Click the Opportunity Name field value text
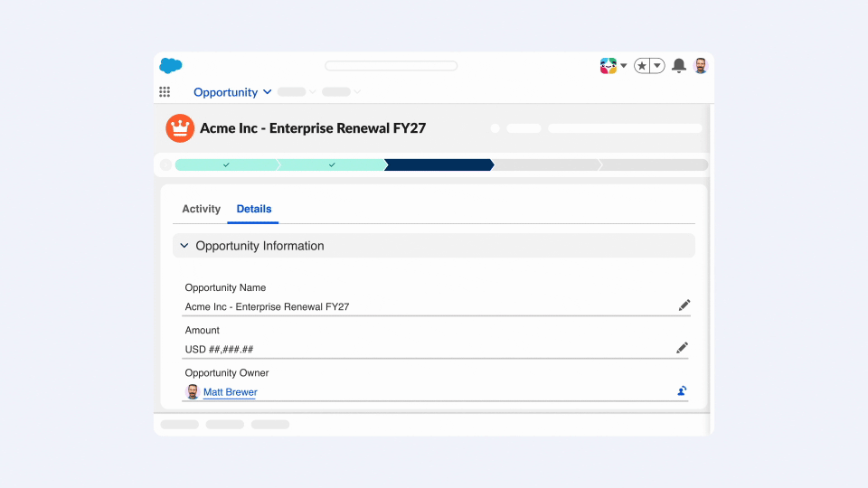 (x=267, y=307)
